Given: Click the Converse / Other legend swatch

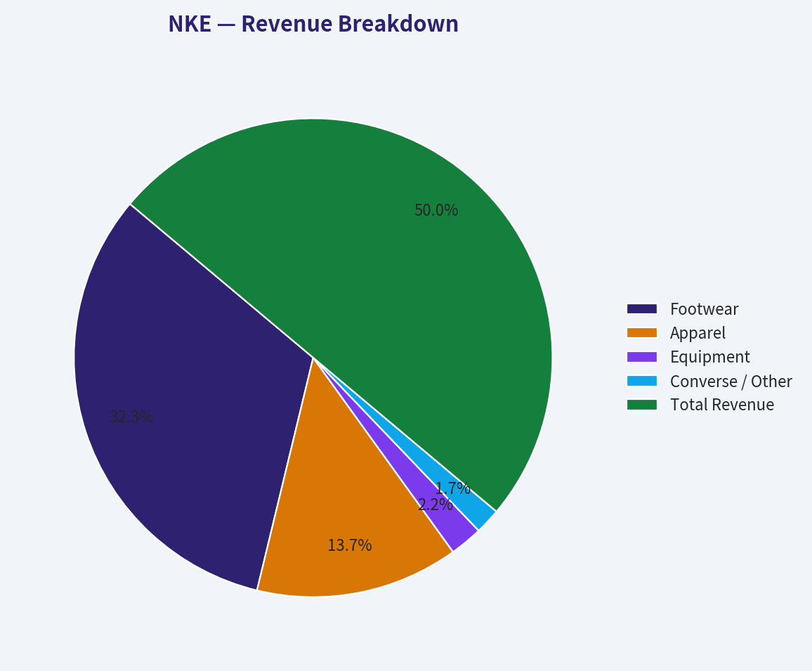Looking at the screenshot, I should [641, 381].
